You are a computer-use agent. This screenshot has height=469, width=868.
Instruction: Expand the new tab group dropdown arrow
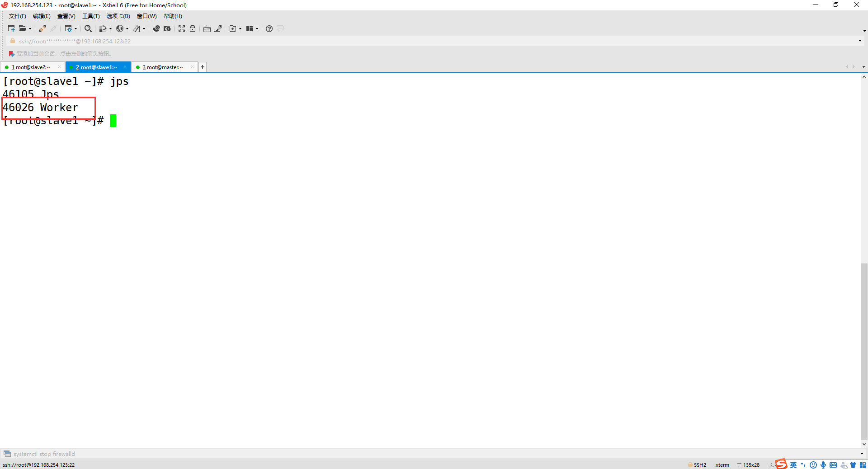click(240, 29)
